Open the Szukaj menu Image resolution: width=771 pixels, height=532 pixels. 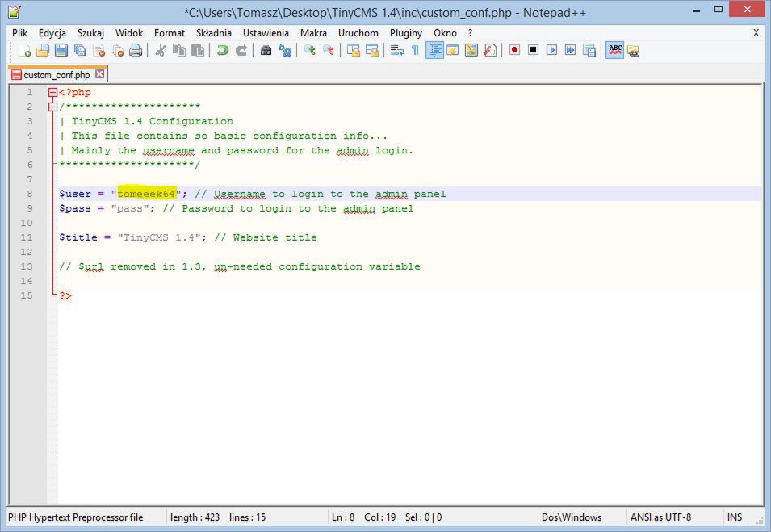click(x=90, y=33)
